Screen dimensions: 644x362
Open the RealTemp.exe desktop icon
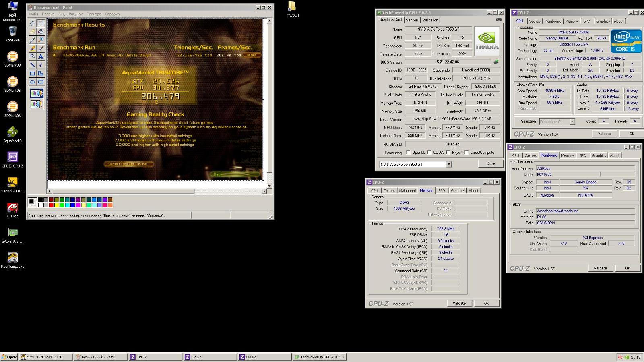12,260
